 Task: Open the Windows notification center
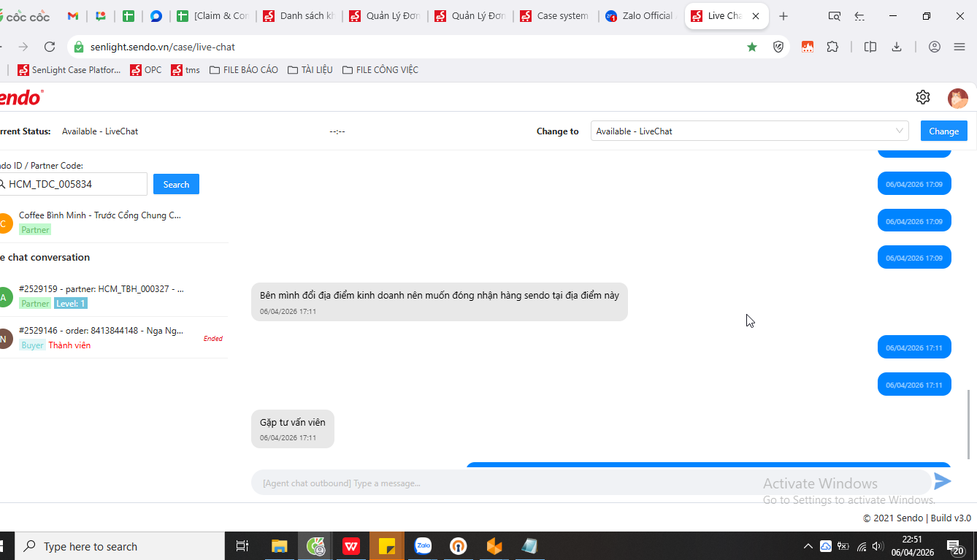pos(956,547)
